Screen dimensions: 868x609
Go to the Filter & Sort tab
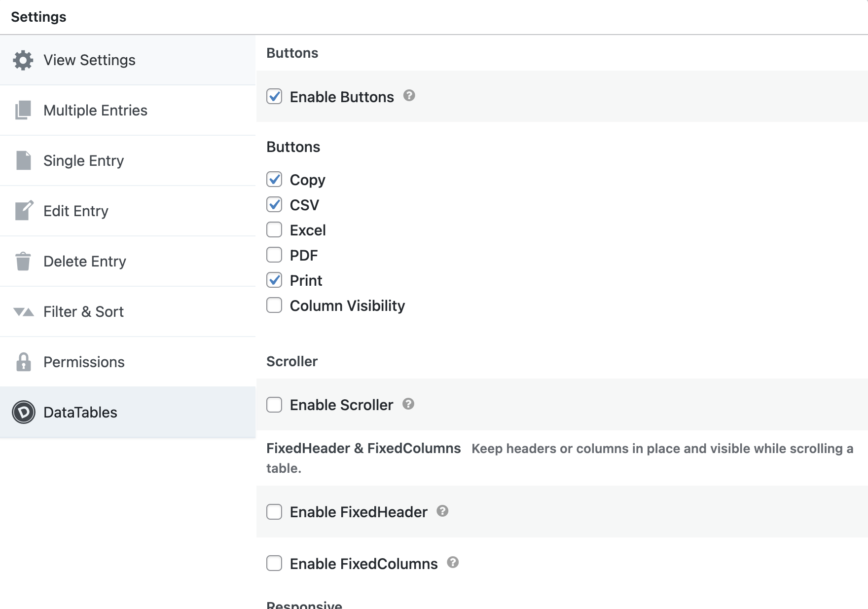coord(83,312)
